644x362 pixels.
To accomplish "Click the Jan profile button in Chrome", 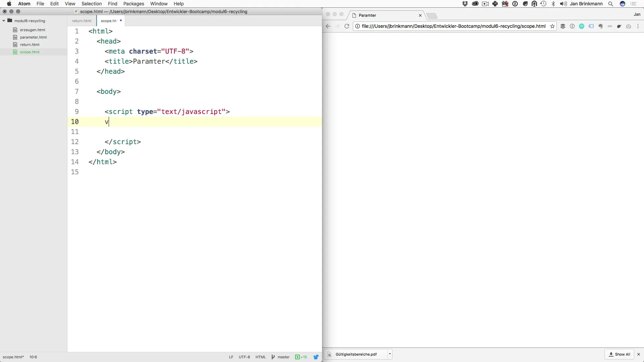I will [637, 14].
